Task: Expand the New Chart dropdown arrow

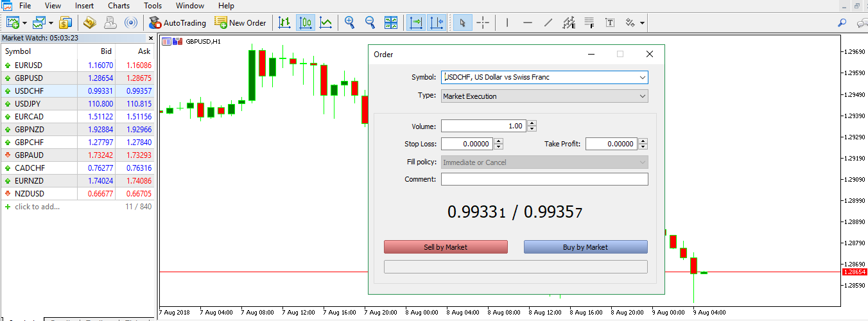Action: [x=24, y=23]
